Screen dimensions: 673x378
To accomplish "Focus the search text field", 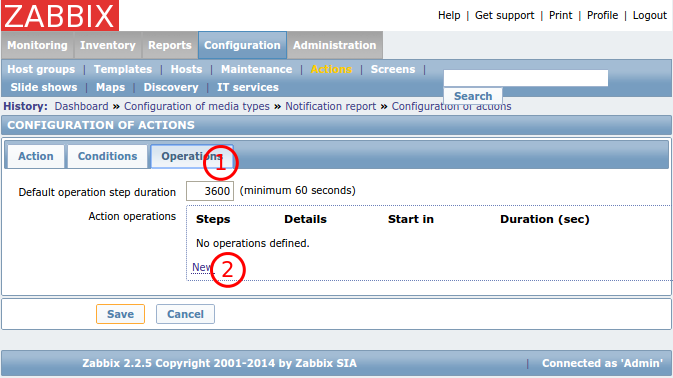I will (x=526, y=78).
